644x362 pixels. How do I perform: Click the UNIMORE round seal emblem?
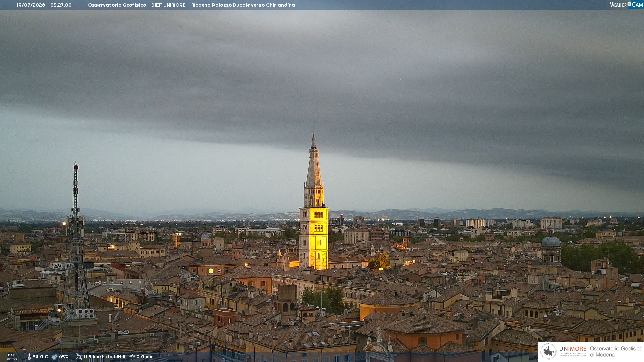coord(548,351)
